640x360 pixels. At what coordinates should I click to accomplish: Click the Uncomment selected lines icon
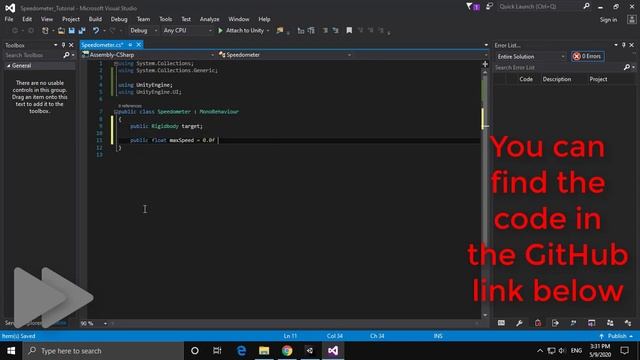(335, 31)
